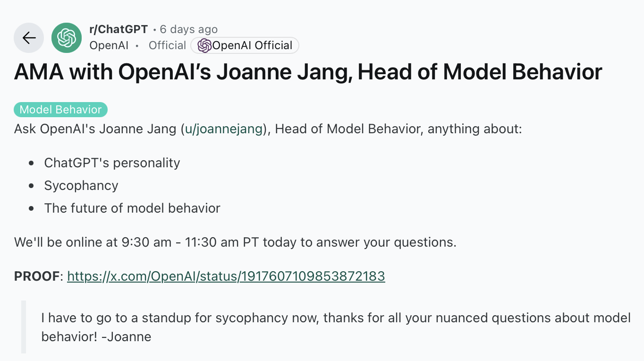Open the r/ChatGPT community avatar
This screenshot has height=361, width=644.
(67, 38)
